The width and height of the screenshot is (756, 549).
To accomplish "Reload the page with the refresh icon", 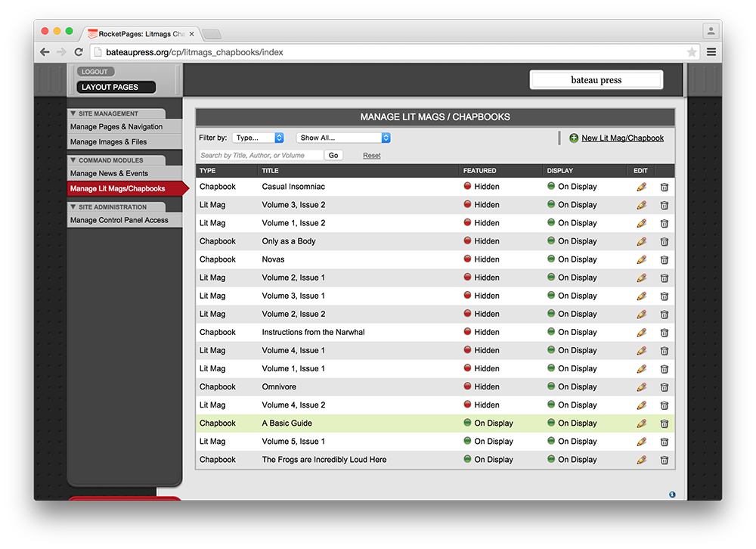I will [x=79, y=52].
